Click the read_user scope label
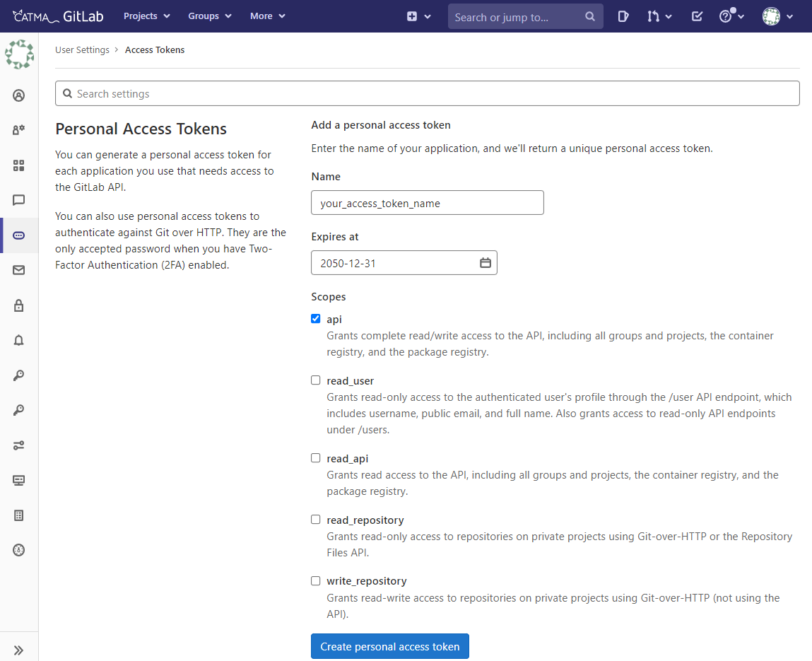The image size is (812, 661). point(350,381)
